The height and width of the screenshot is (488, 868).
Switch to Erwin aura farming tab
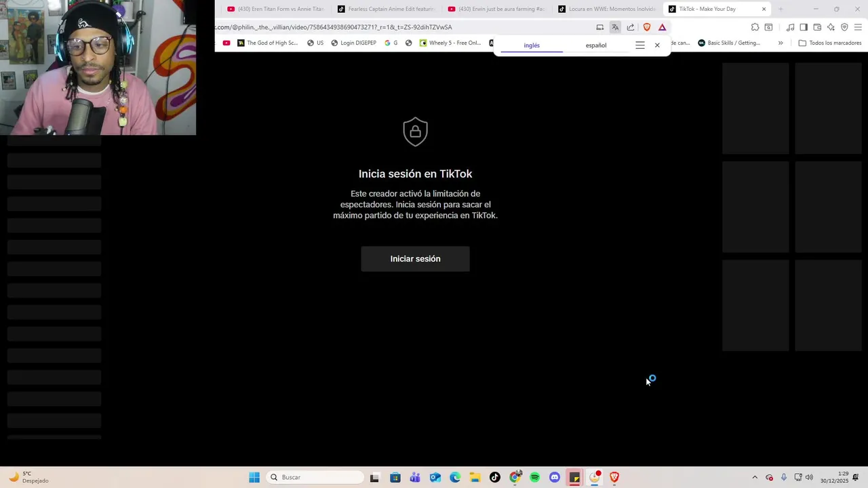[x=496, y=9]
